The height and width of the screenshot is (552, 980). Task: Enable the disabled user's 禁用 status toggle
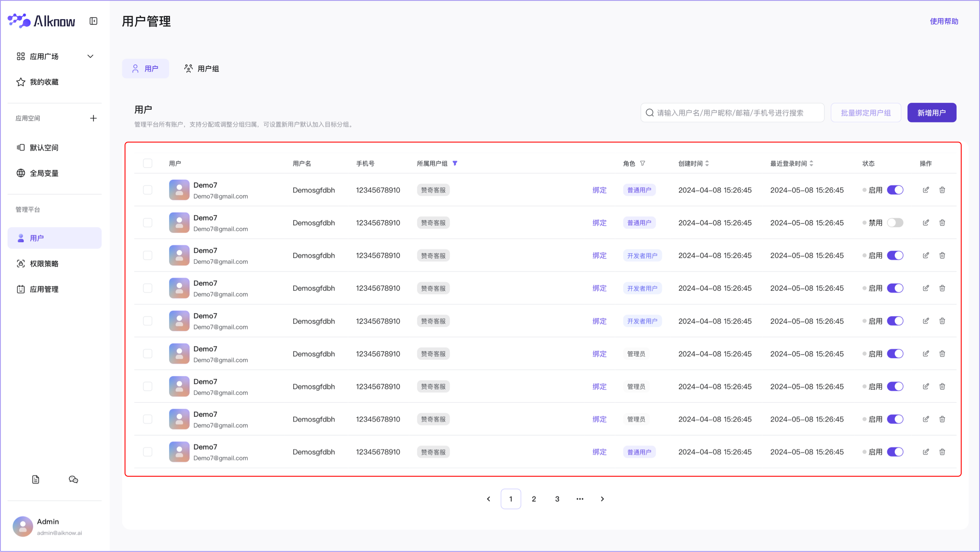895,223
